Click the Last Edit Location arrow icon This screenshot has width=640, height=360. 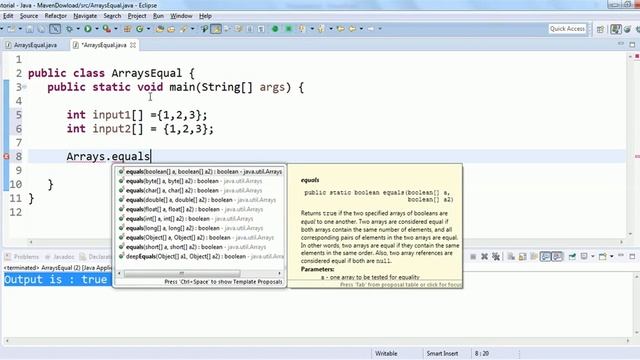[x=340, y=29]
